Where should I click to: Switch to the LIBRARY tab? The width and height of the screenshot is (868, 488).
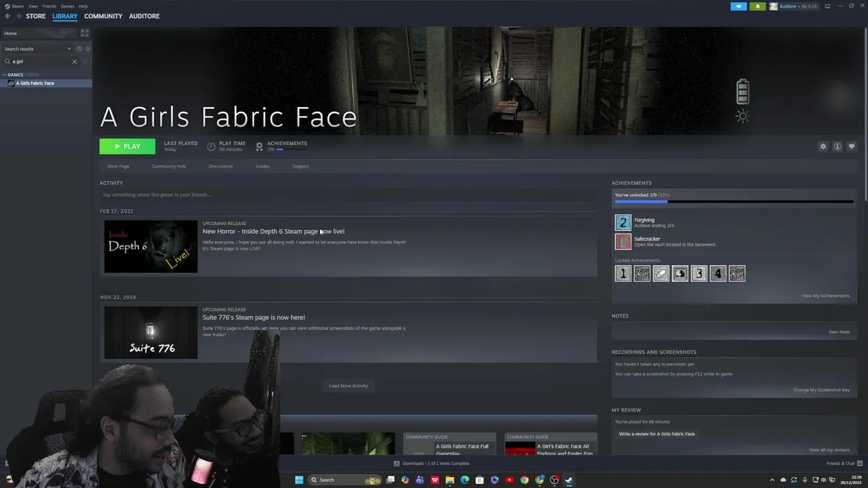pos(65,16)
